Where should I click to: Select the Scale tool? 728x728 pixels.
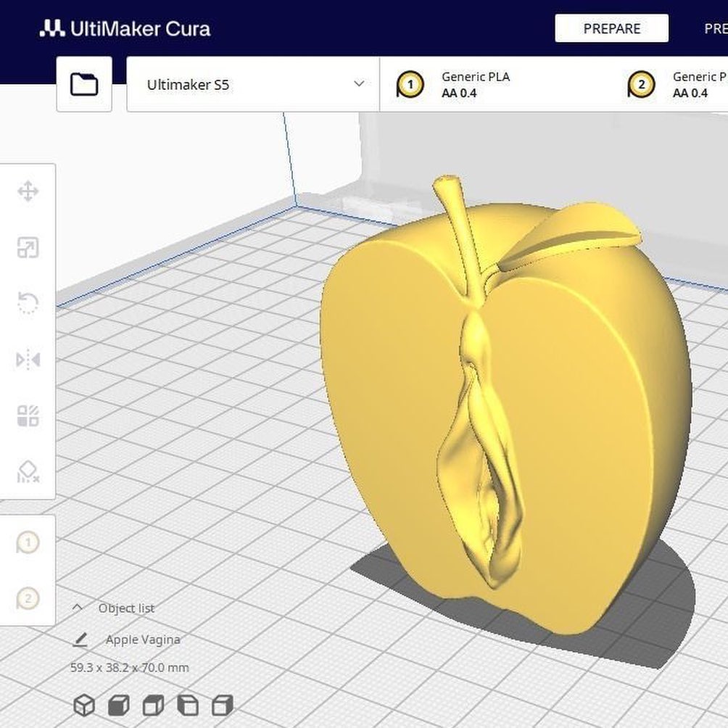click(28, 248)
